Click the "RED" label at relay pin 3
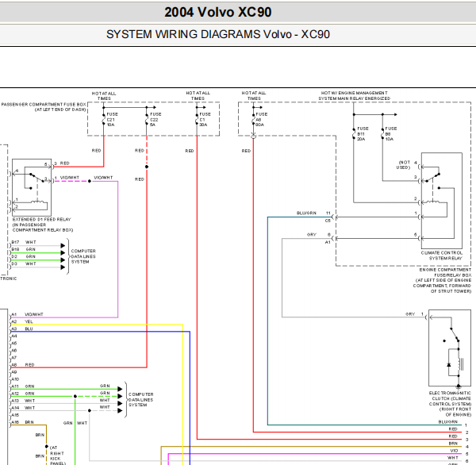Image resolution: width=476 pixels, height=465 pixels. [x=65, y=163]
